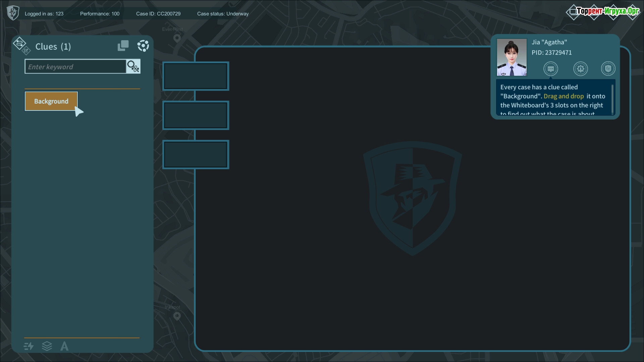
Task: Open the circular nodes icon in Clues header
Action: [x=143, y=46]
